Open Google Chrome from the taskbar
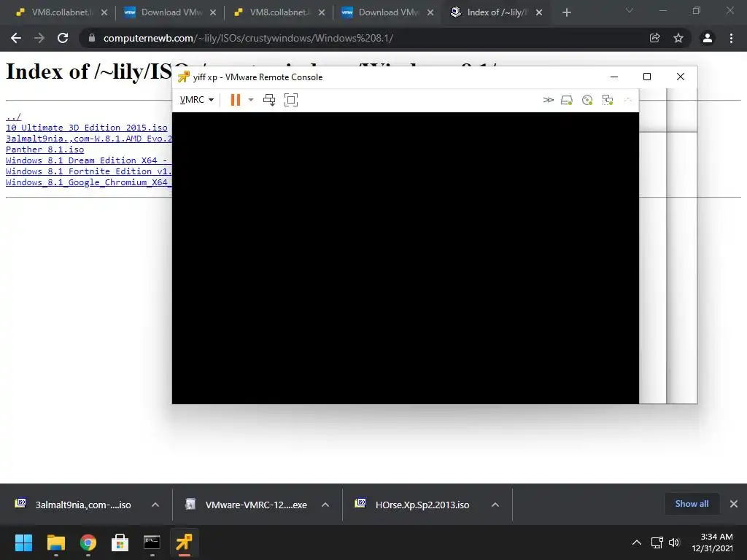The width and height of the screenshot is (747, 560). [88, 542]
